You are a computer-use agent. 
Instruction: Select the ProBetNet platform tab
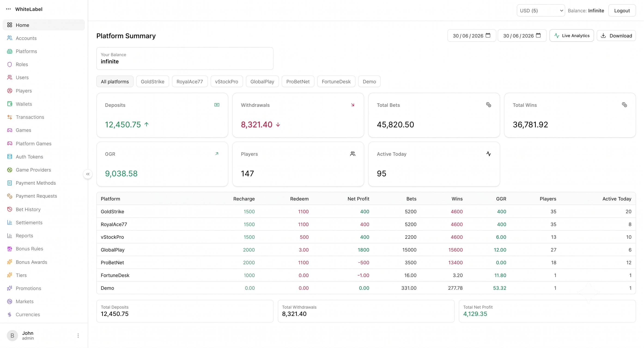pos(298,81)
